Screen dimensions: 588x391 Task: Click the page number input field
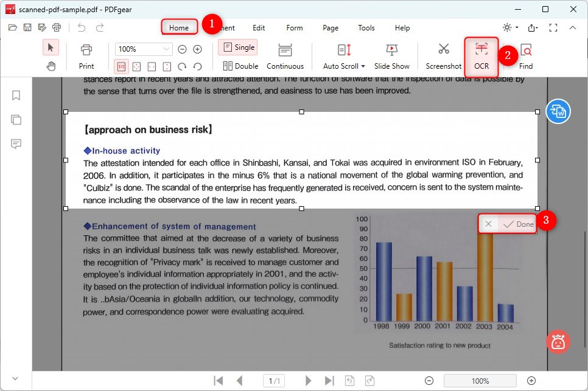coord(273,381)
